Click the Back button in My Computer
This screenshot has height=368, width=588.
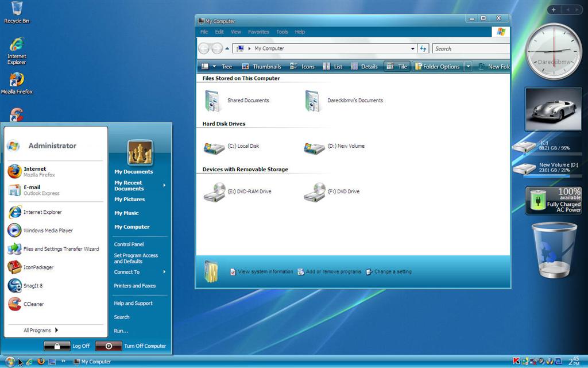click(x=204, y=48)
